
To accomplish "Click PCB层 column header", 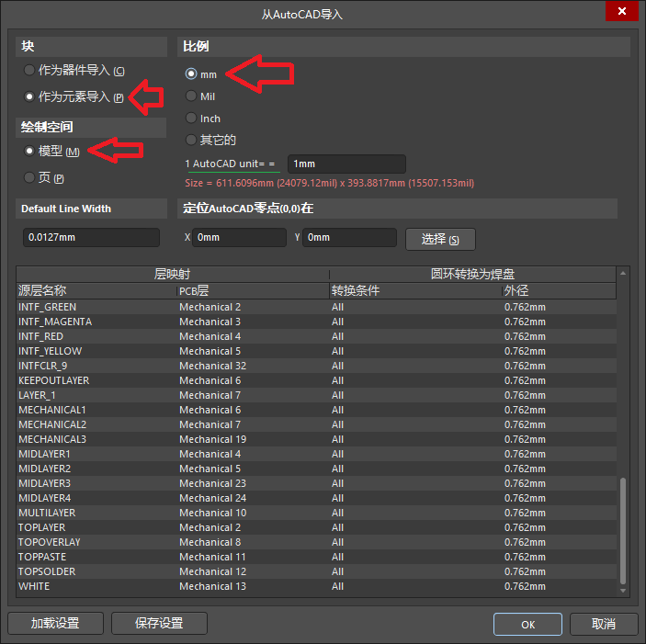I will click(x=253, y=290).
